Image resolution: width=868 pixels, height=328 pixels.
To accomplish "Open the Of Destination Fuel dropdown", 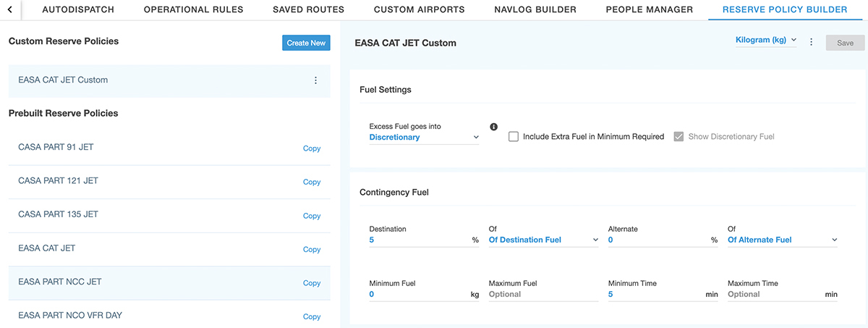I will tap(543, 240).
